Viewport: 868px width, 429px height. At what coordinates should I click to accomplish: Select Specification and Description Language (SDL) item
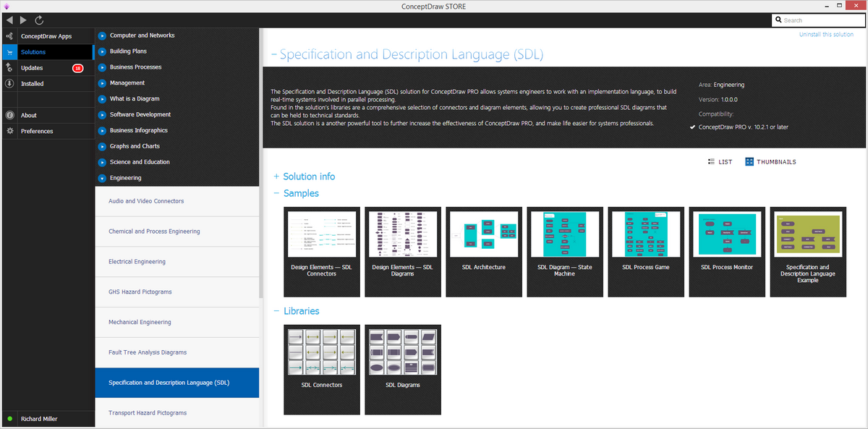click(x=177, y=383)
